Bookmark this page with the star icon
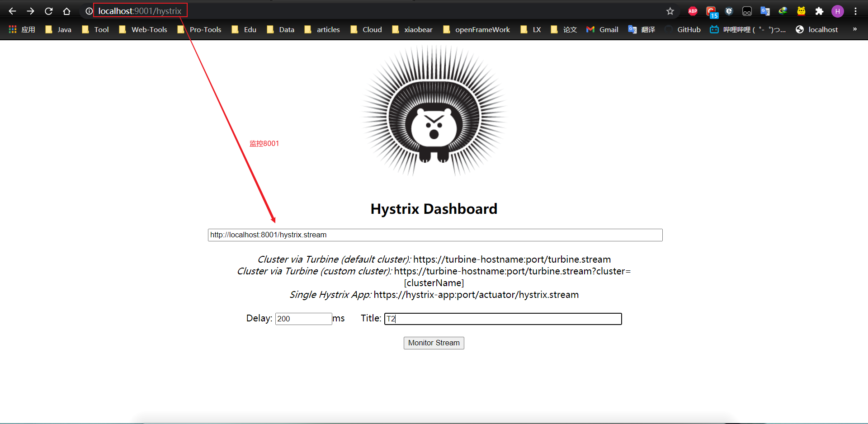Image resolution: width=868 pixels, height=424 pixels. 670,11
